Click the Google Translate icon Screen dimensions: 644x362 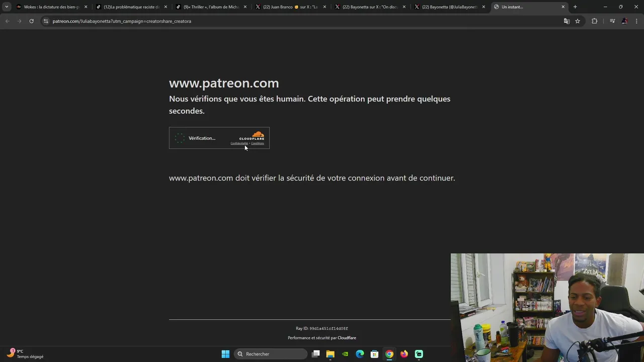pyautogui.click(x=567, y=21)
